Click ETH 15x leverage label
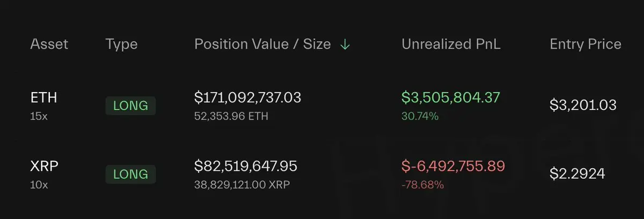This screenshot has height=219, width=644. [39, 116]
